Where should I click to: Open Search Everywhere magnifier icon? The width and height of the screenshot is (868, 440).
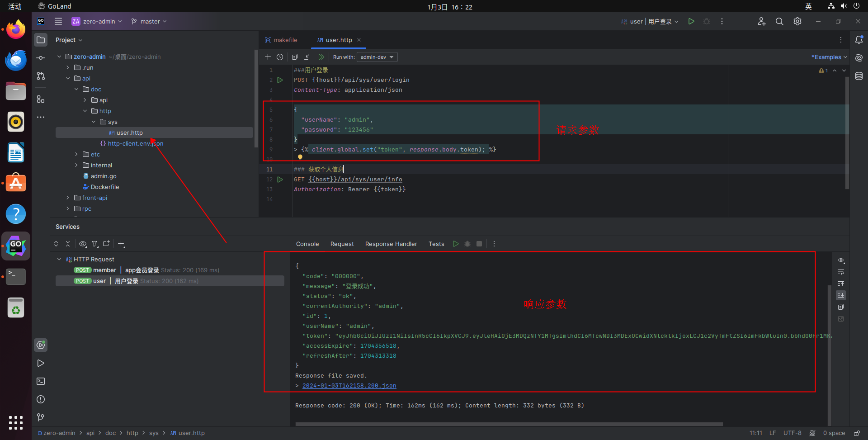click(x=779, y=21)
